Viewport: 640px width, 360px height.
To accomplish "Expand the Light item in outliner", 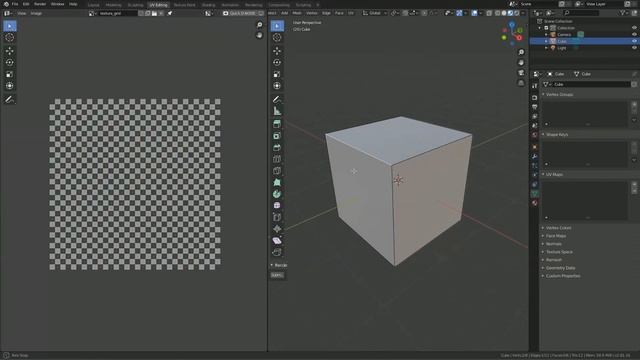I will pyautogui.click(x=547, y=48).
